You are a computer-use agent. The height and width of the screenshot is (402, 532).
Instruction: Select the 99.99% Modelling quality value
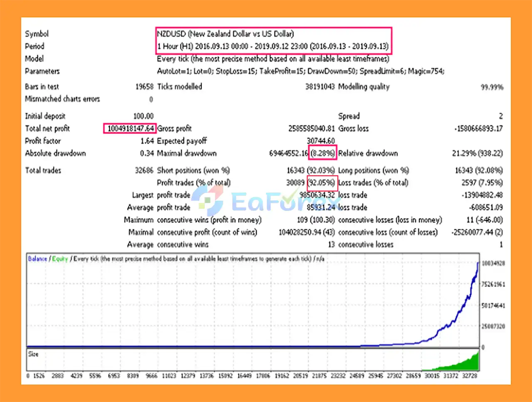tap(492, 87)
